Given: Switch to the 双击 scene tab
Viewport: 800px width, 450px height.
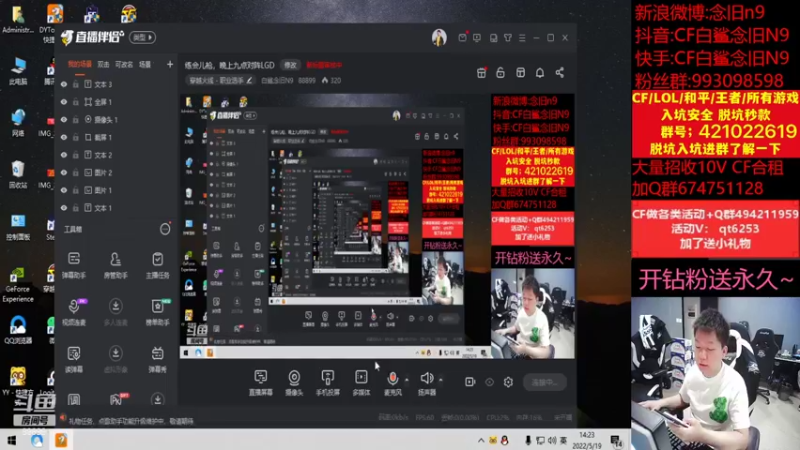Looking at the screenshot, I should click(104, 64).
